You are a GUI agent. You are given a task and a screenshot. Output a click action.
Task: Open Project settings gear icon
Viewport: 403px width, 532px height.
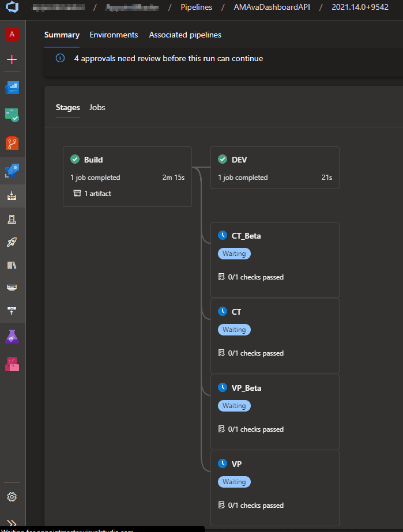coord(12,497)
